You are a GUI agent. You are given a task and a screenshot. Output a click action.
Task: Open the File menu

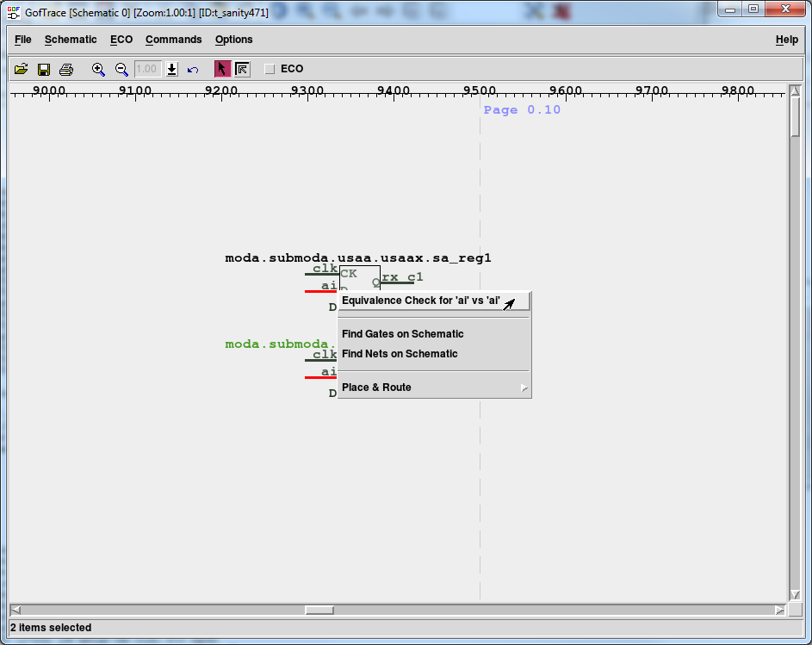[x=22, y=40]
